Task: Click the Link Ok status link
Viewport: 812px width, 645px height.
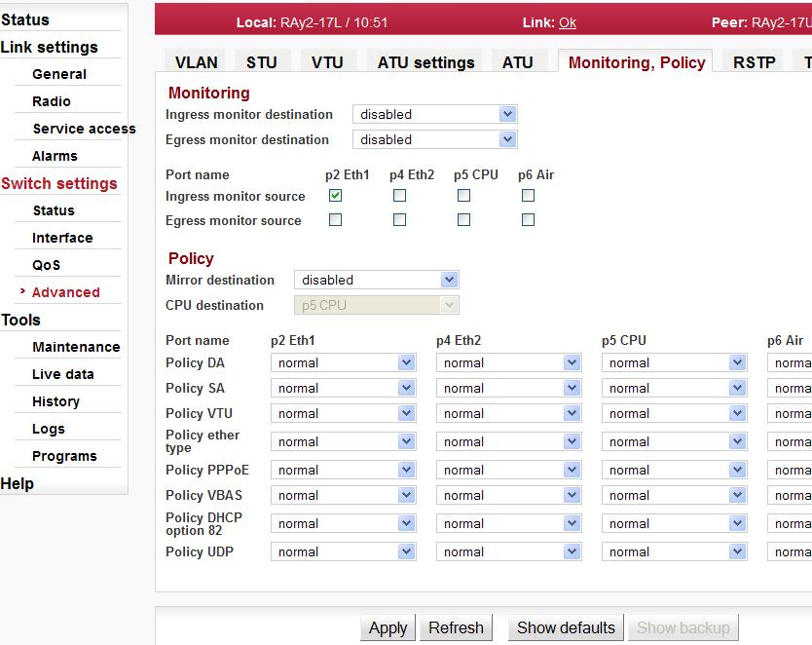Action: click(x=567, y=22)
